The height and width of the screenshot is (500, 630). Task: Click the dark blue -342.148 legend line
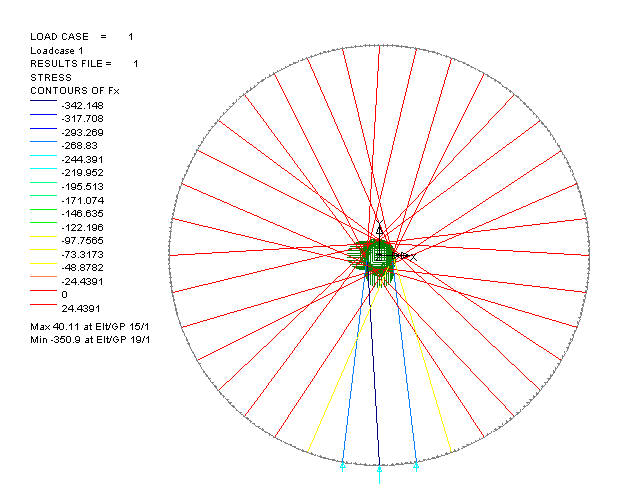click(44, 105)
